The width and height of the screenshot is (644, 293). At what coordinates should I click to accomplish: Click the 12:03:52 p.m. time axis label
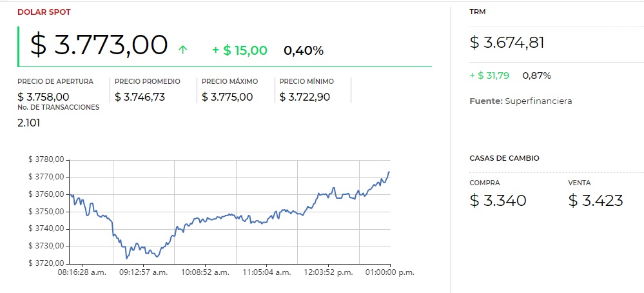(x=328, y=272)
